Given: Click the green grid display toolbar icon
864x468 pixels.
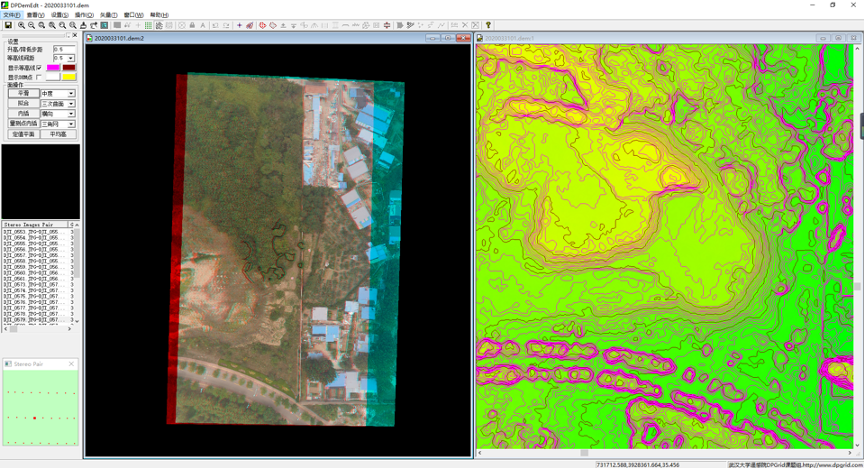Looking at the screenshot, I should (148, 25).
